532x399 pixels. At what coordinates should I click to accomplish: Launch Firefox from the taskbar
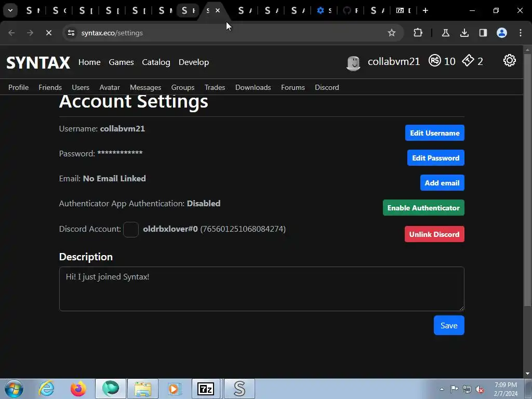pyautogui.click(x=78, y=389)
